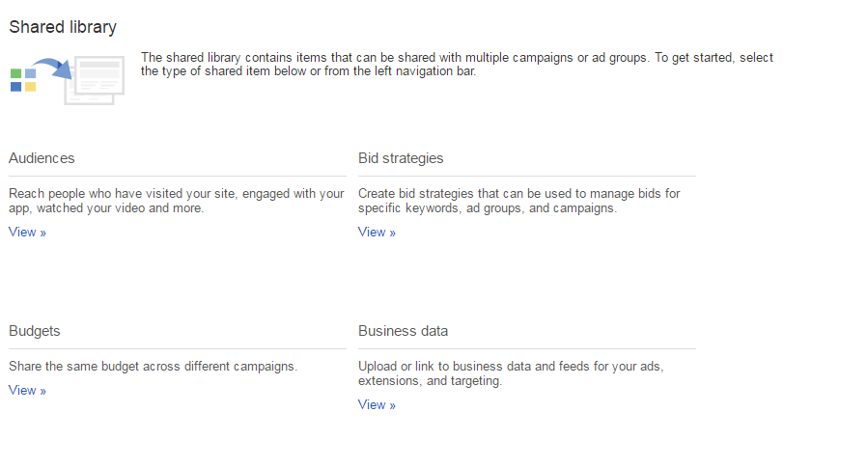Click the 'Share the same budget' description text
This screenshot has width=868, height=468.
[153, 367]
